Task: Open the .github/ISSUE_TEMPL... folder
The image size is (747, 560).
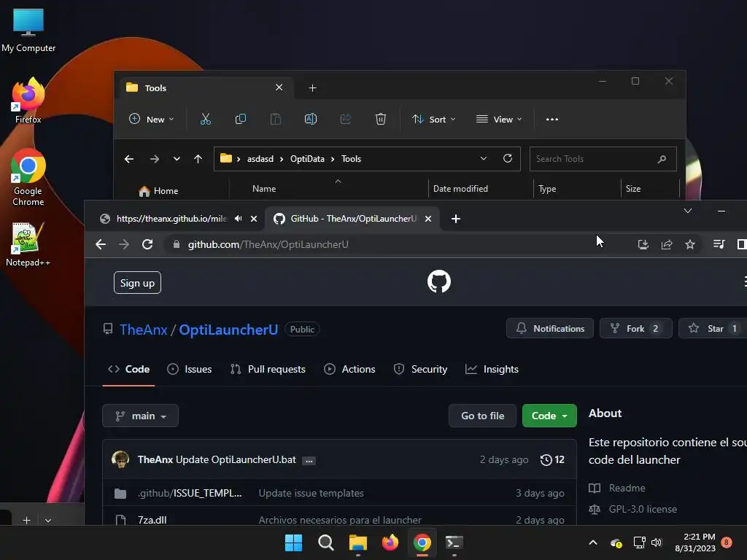Action: coord(190,494)
